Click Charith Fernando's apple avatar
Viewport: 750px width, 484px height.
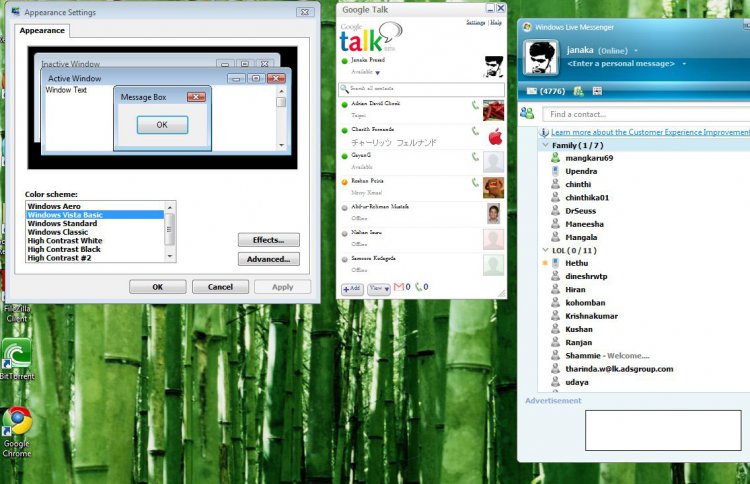point(495,136)
